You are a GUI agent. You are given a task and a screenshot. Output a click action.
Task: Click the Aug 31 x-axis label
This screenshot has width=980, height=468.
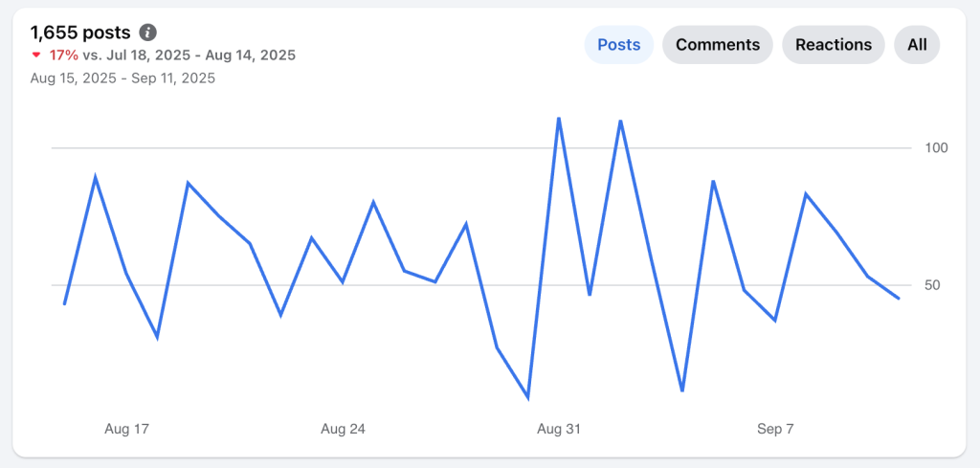click(x=559, y=429)
